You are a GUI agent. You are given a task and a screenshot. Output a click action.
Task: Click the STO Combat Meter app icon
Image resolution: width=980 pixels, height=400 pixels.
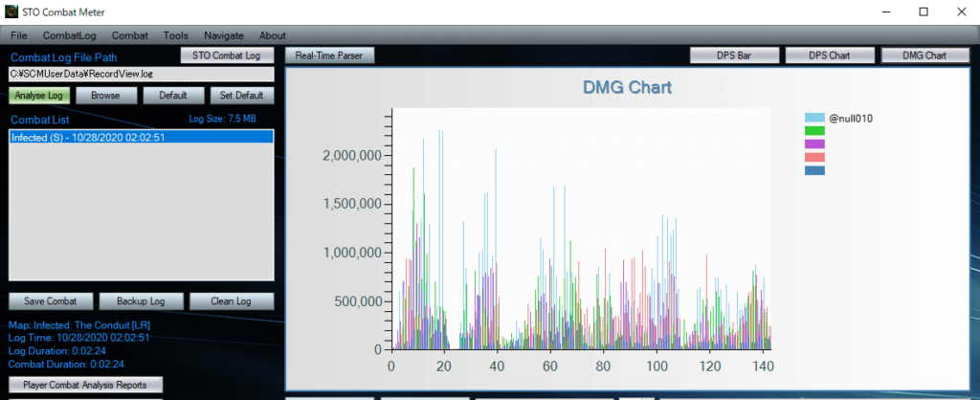click(x=11, y=11)
